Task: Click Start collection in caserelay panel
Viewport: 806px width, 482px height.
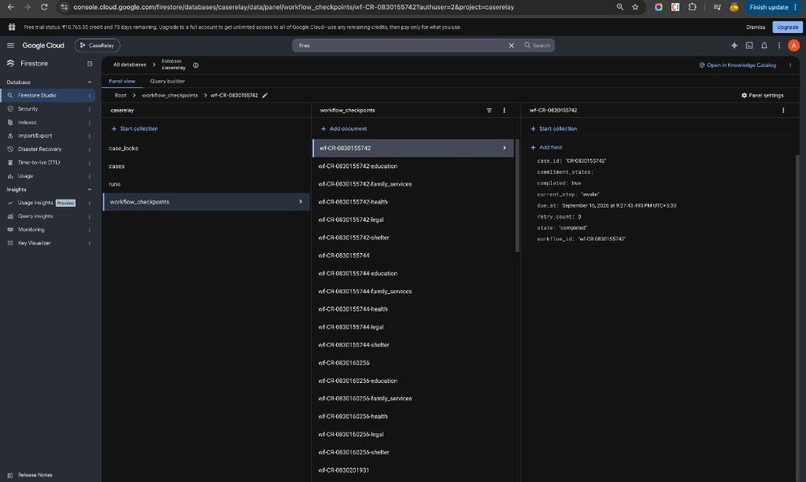Action: [x=135, y=128]
